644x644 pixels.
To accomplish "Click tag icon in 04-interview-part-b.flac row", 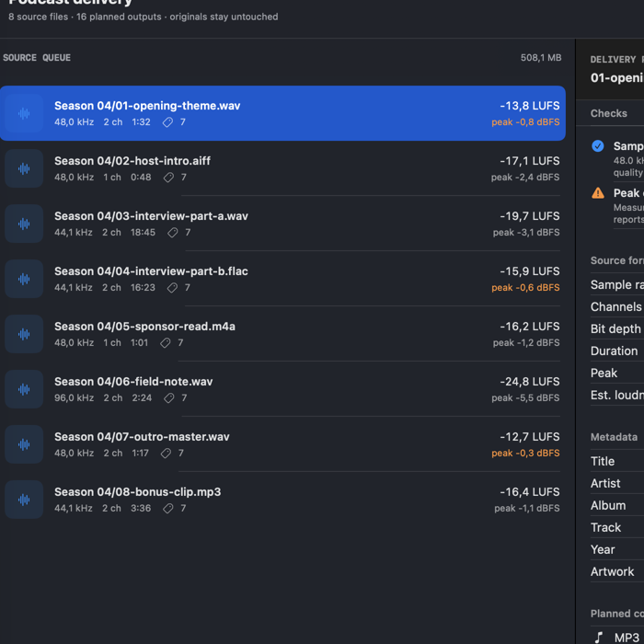I will 172,287.
